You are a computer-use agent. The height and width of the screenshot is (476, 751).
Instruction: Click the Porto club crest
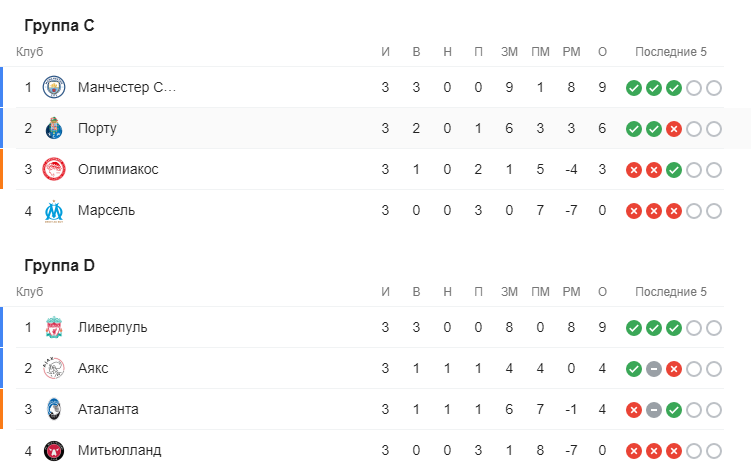click(x=54, y=129)
